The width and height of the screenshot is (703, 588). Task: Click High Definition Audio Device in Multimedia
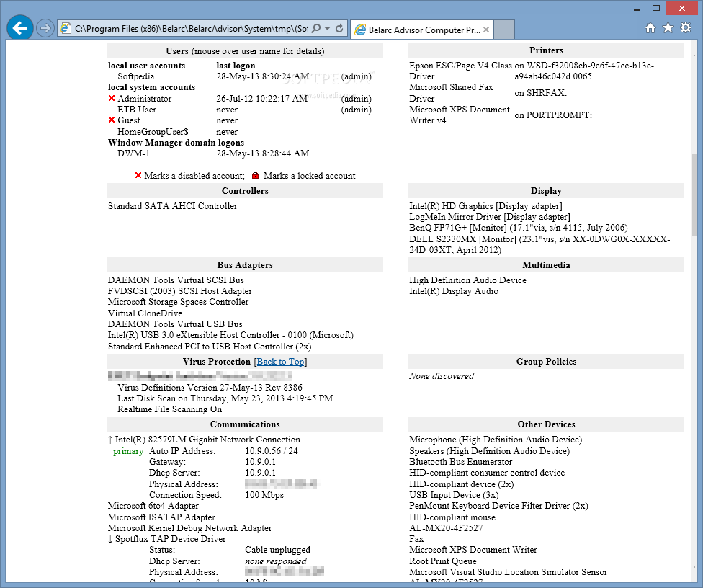click(467, 280)
